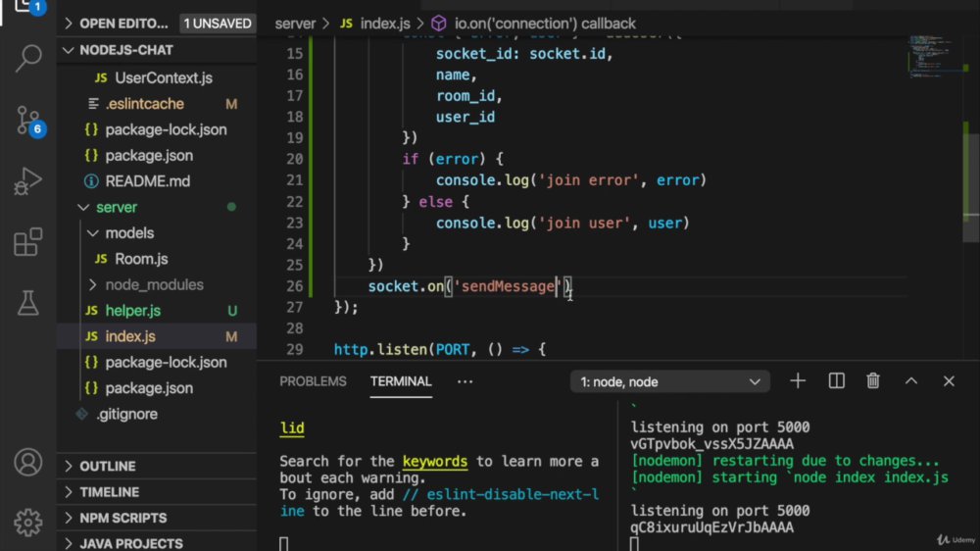Open README.md file

[148, 181]
